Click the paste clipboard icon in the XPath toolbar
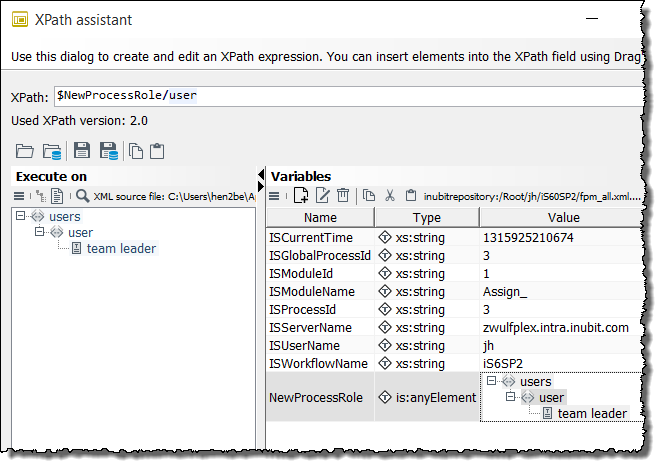 (x=157, y=151)
